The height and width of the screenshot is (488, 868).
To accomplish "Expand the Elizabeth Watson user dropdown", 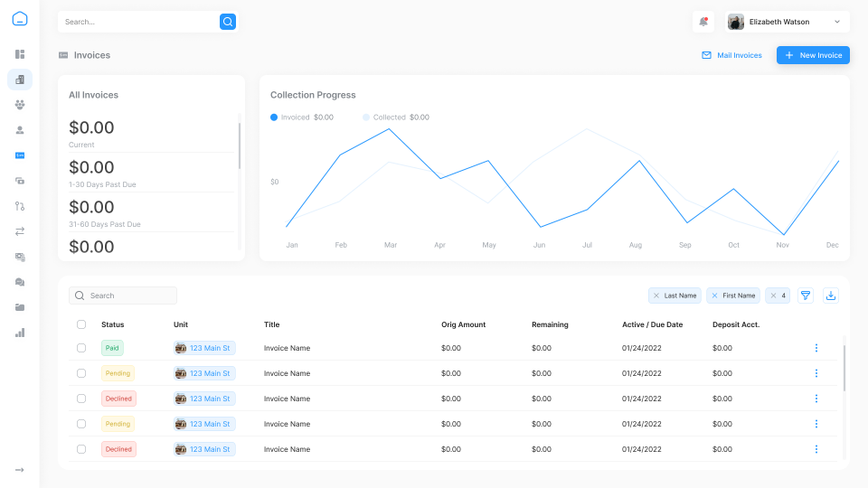I will coord(836,22).
